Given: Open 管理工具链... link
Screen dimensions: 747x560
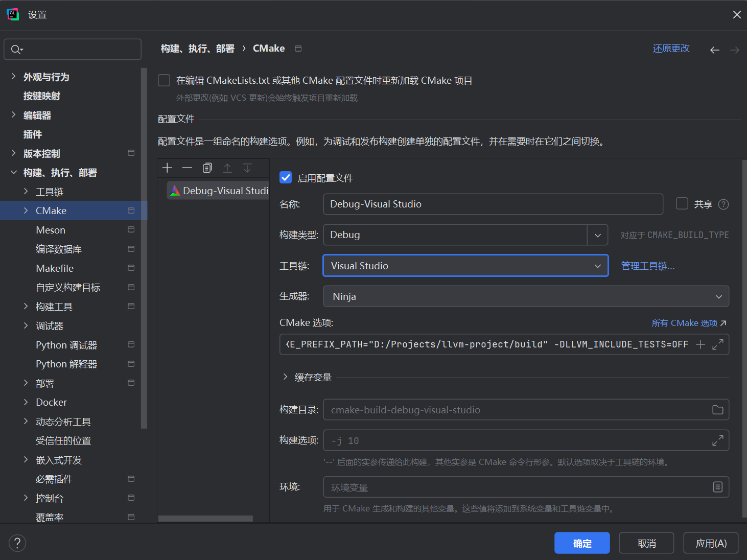Looking at the screenshot, I should [648, 266].
